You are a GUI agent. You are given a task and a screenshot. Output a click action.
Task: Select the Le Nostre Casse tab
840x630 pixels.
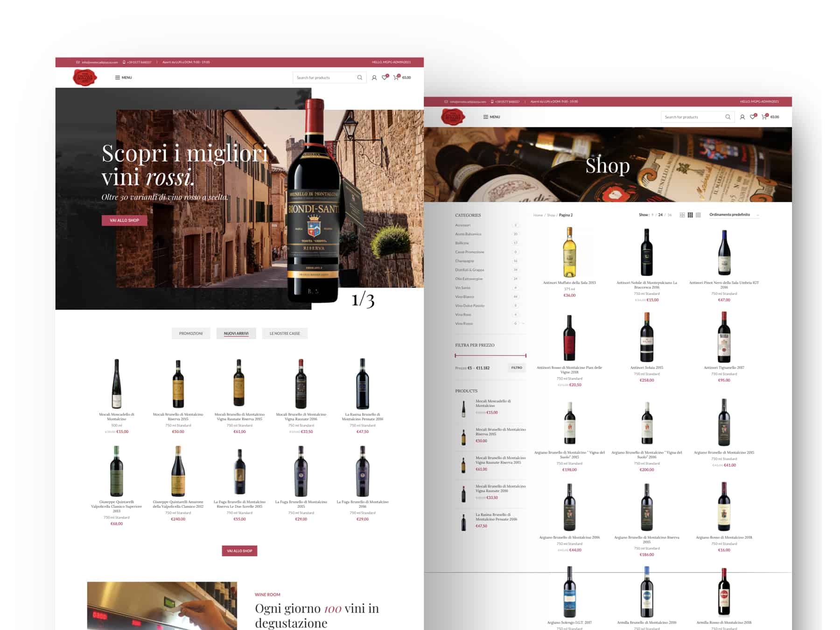(x=285, y=333)
